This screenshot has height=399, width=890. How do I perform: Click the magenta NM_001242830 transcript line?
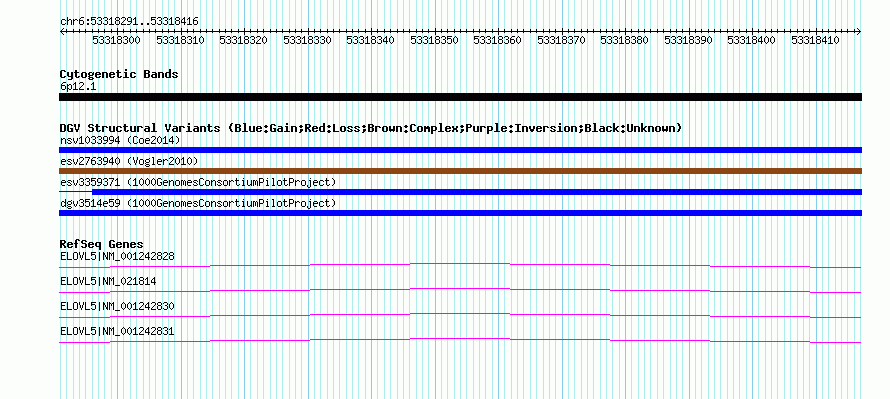(x=460, y=315)
